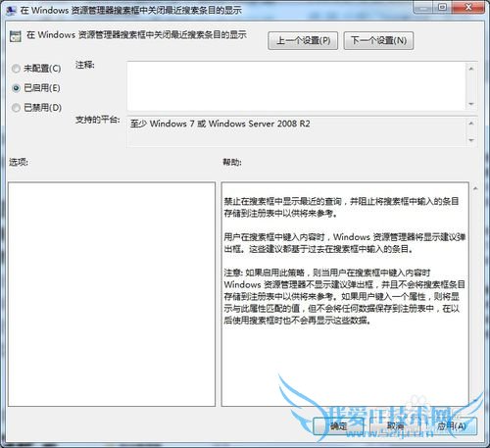Click help panel scroll up arrow
This screenshot has width=490, height=448.
pos(475,188)
